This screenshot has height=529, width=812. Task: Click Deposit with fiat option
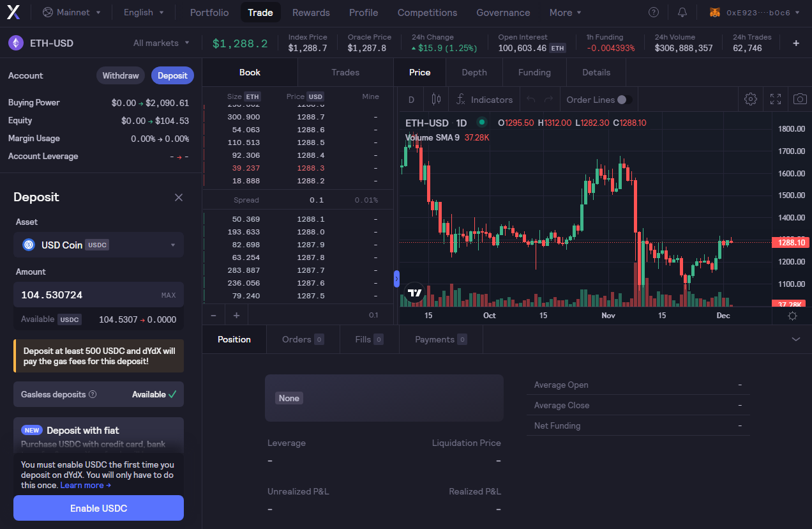pos(98,436)
